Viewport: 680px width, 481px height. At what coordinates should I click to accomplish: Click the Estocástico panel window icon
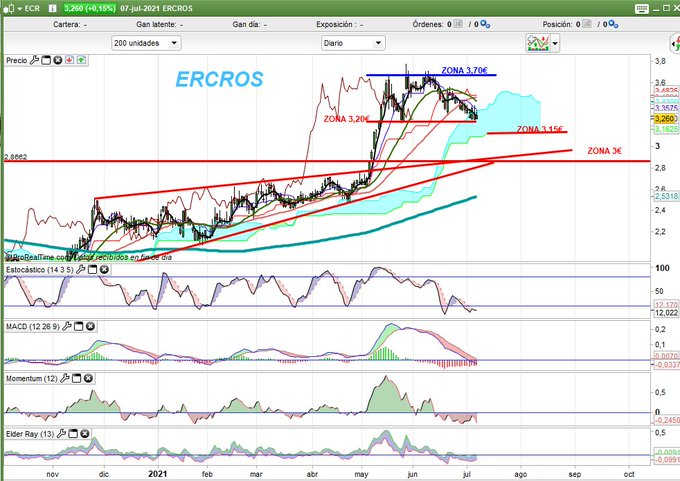92,269
